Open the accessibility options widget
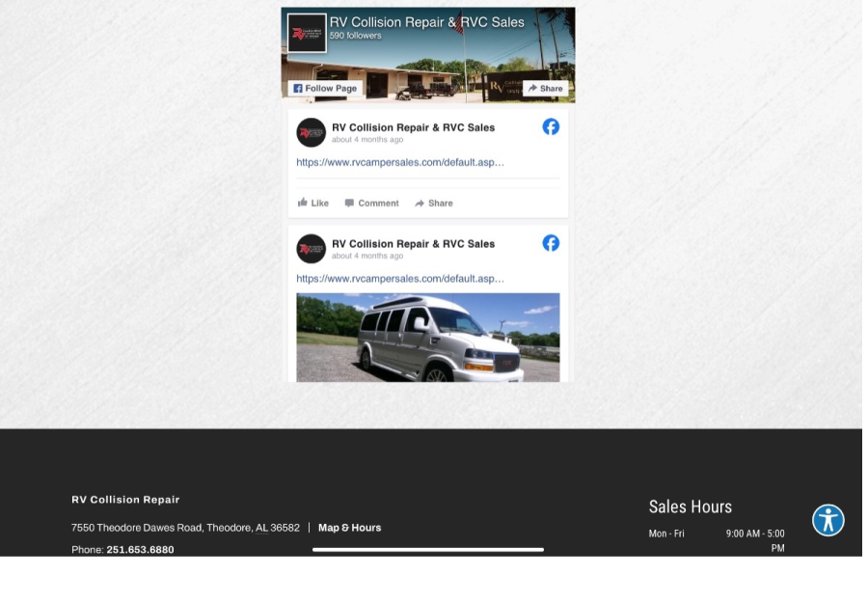The image size is (868, 602). coord(827,520)
